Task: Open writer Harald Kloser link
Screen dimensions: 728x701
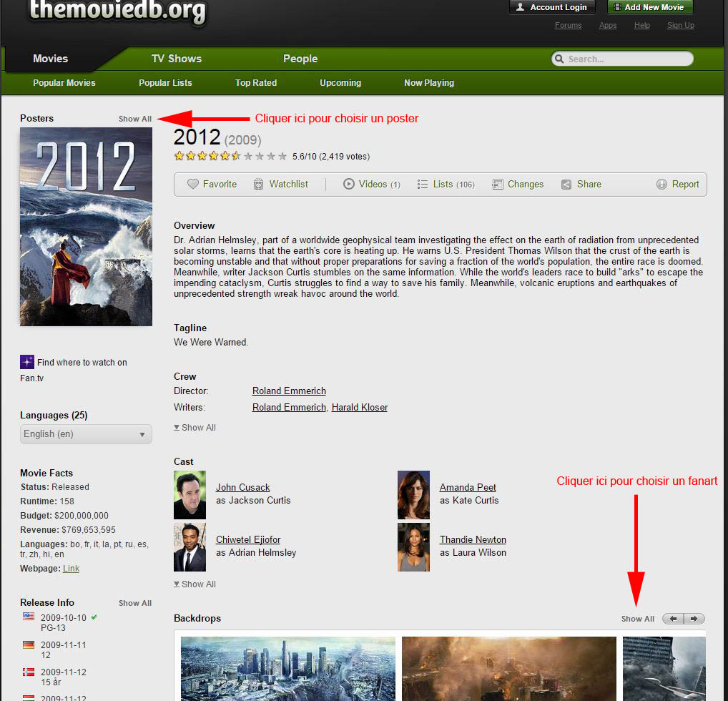Action: [x=360, y=408]
